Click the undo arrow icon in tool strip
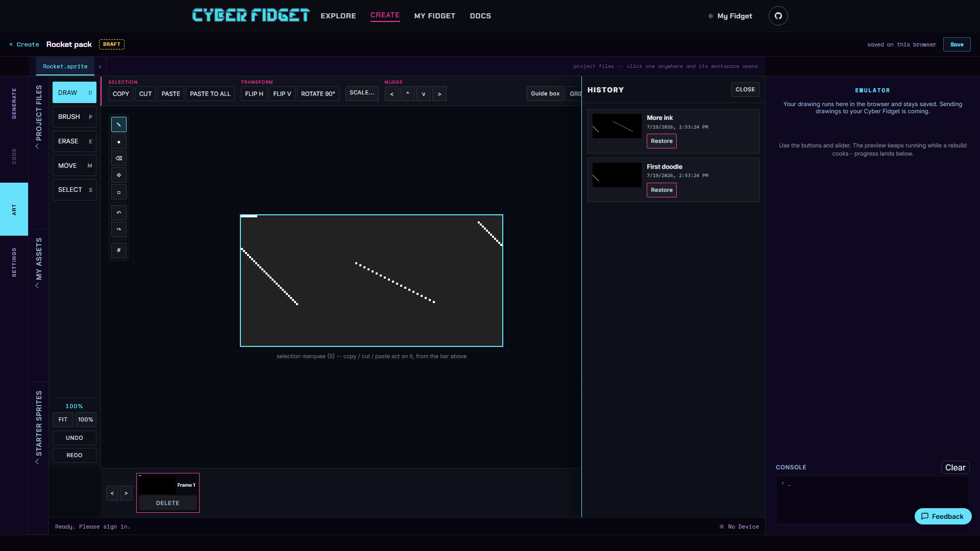The image size is (980, 551). [118, 213]
